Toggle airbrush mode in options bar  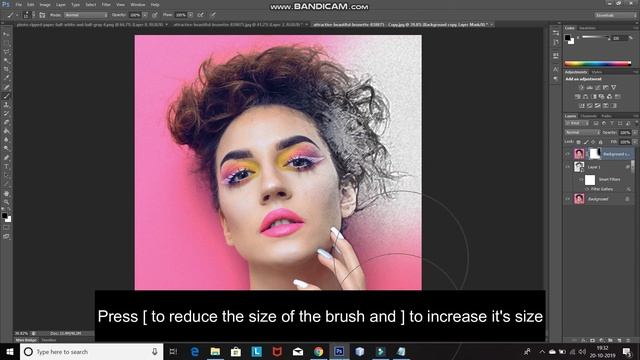[x=201, y=15]
